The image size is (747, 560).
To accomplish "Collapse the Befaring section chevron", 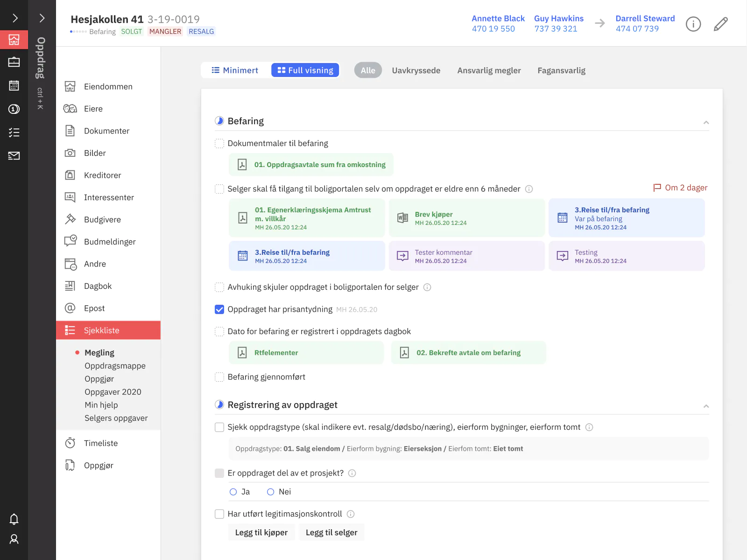I will point(706,122).
